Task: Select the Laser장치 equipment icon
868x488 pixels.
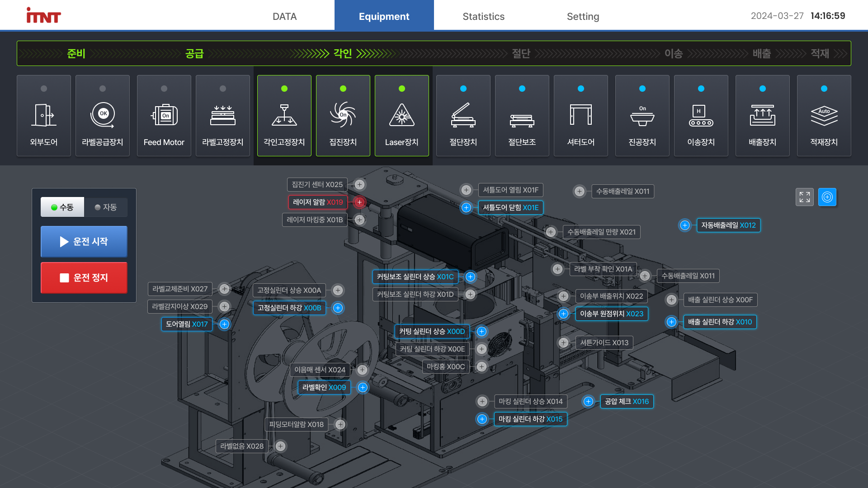Action: pyautogui.click(x=401, y=116)
